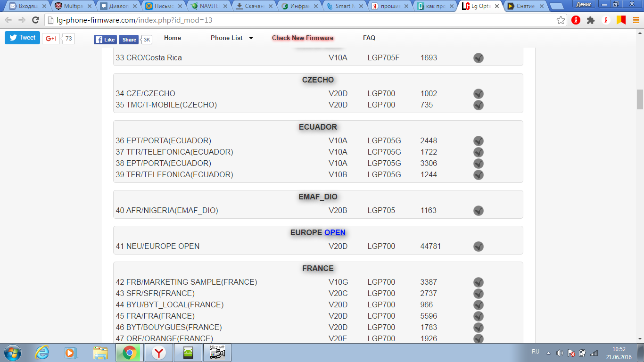Click the Facebook Share button
Viewport: 644px width, 362px height.
tap(129, 40)
